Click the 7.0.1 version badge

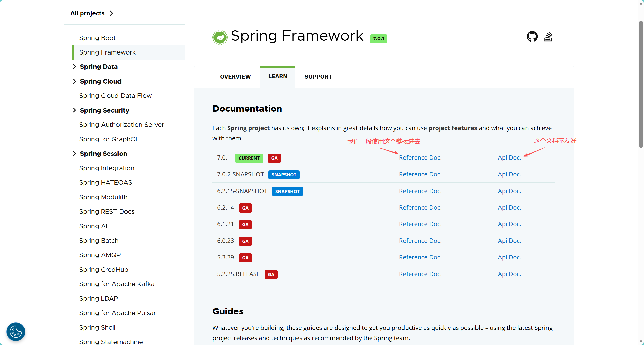(x=378, y=39)
